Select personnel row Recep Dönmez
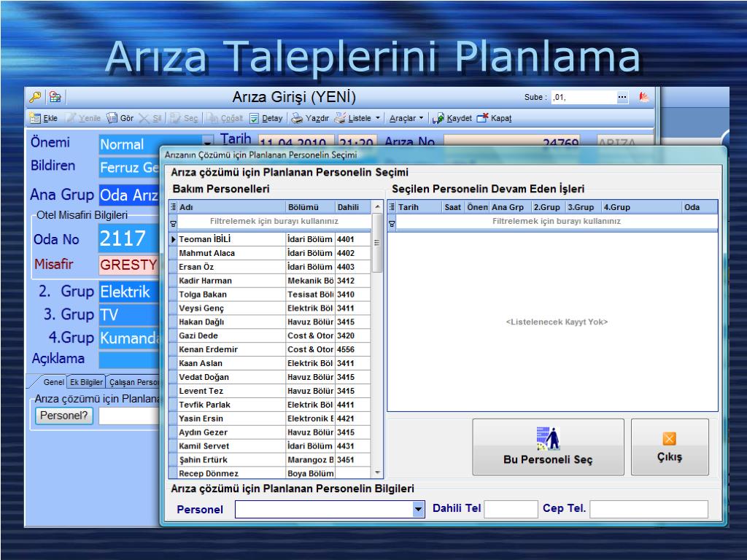The image size is (747, 560). (270, 473)
